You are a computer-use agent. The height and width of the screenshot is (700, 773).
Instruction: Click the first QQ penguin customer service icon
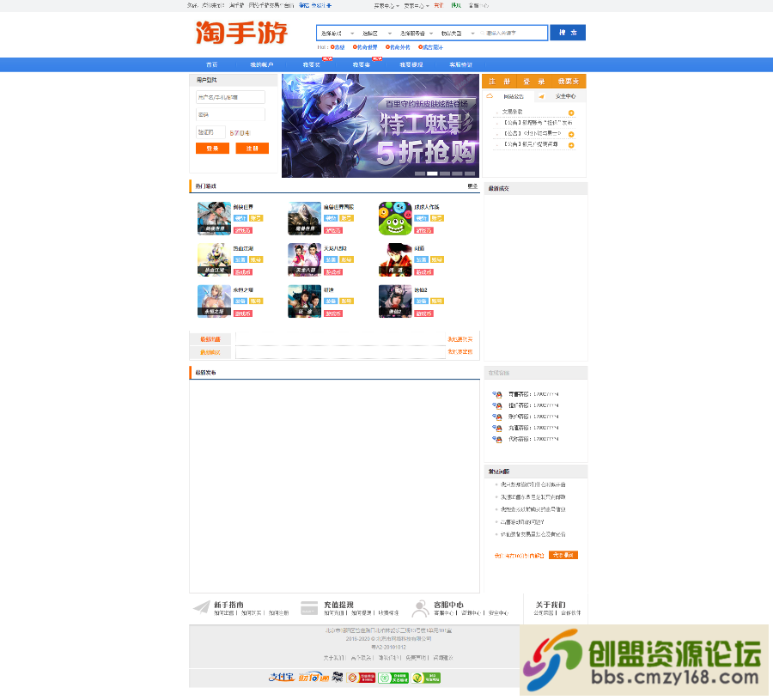[497, 394]
